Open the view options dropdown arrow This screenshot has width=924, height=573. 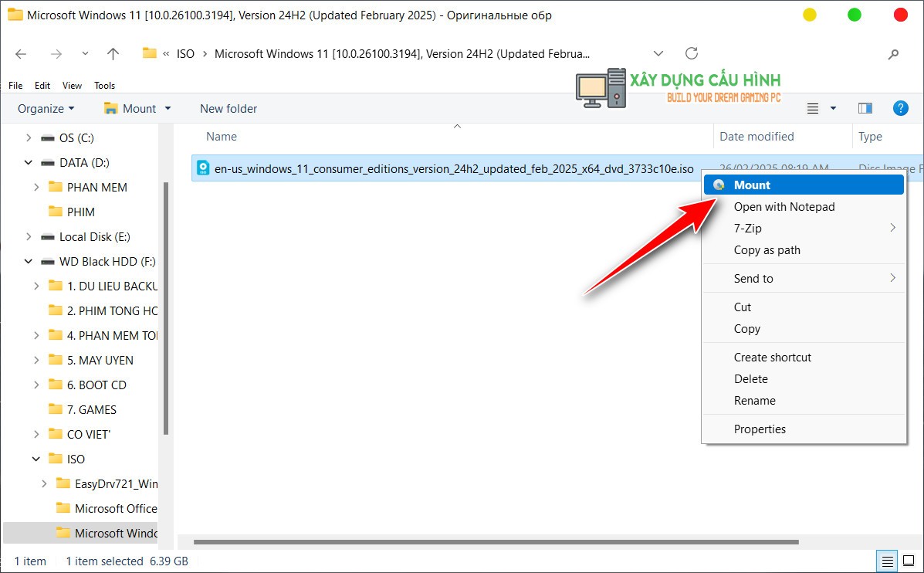(x=833, y=108)
